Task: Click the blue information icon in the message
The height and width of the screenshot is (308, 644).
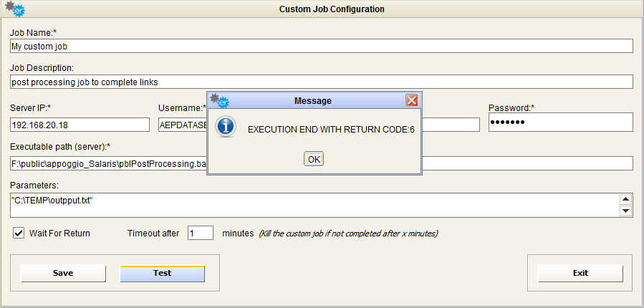Action: [x=226, y=128]
